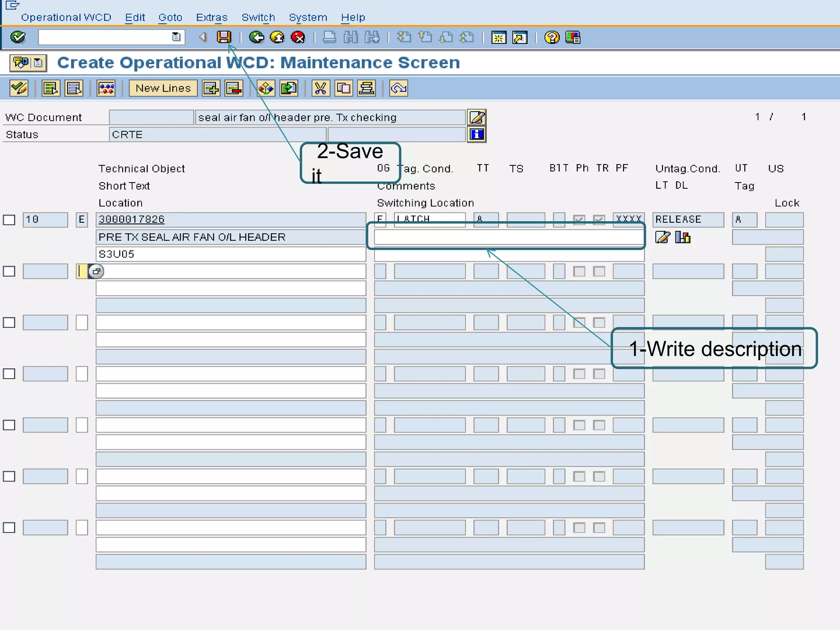The image size is (840, 630).
Task: Select the row checkbox for item 10
Action: 9,220
